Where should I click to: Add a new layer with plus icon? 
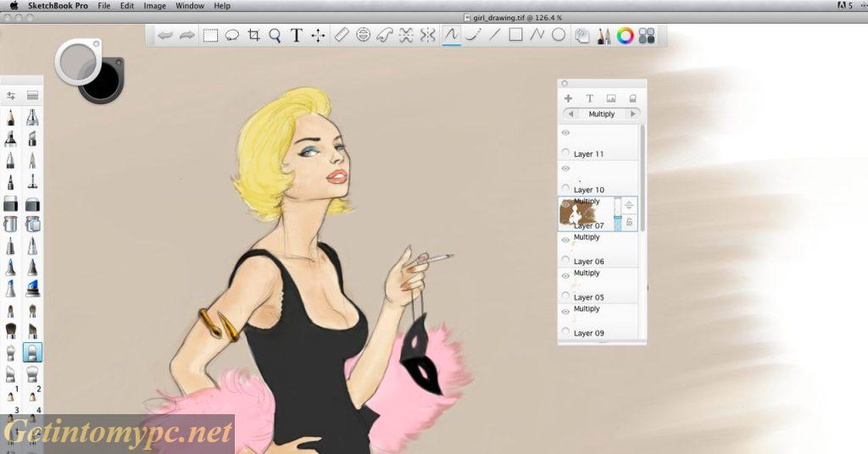(x=568, y=98)
